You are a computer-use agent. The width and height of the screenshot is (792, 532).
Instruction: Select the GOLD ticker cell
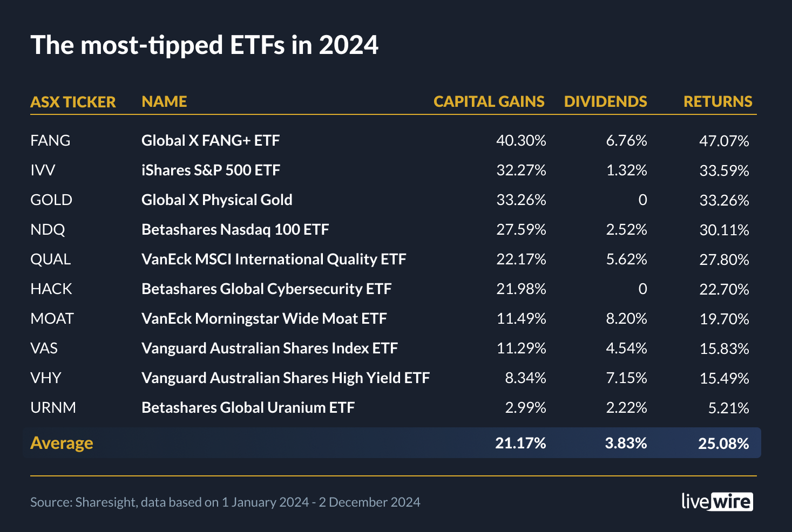coord(51,200)
